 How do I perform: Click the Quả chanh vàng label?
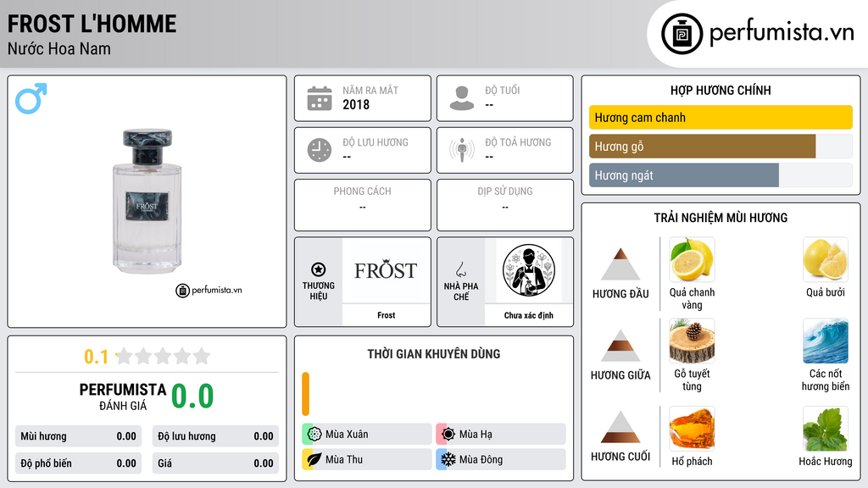[692, 299]
